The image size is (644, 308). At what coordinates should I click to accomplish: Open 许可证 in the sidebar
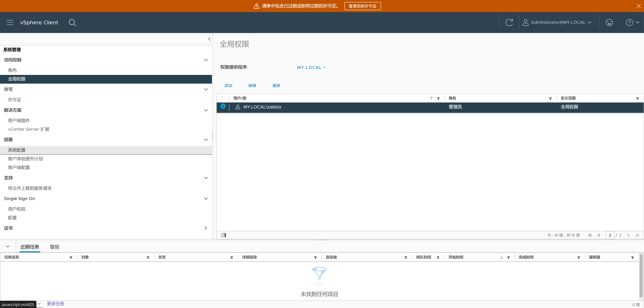pyautogui.click(x=14, y=100)
